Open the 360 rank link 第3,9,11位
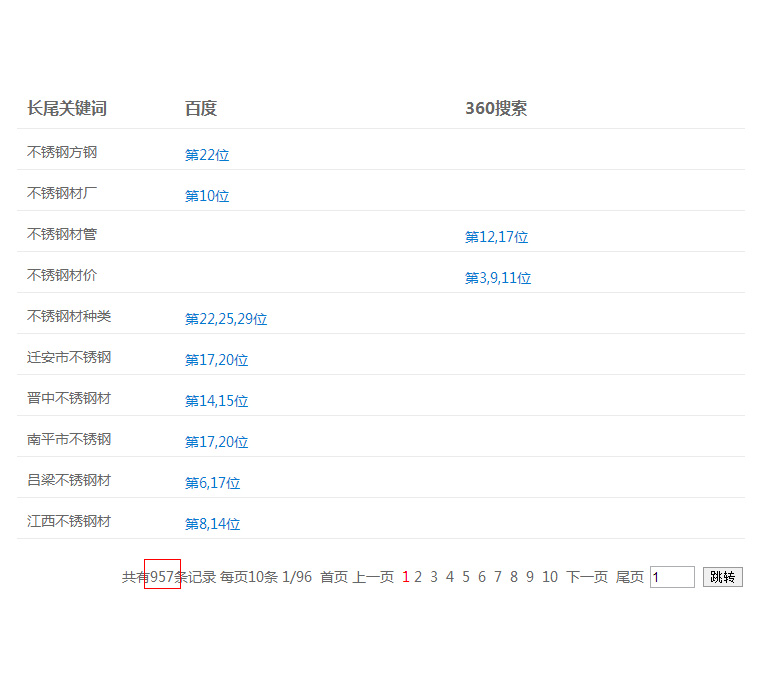 click(x=498, y=278)
